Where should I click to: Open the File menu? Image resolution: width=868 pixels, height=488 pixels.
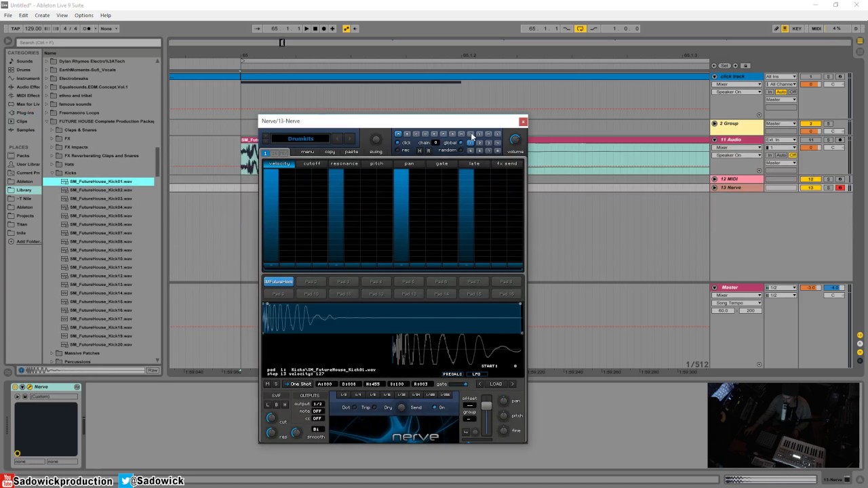click(8, 15)
